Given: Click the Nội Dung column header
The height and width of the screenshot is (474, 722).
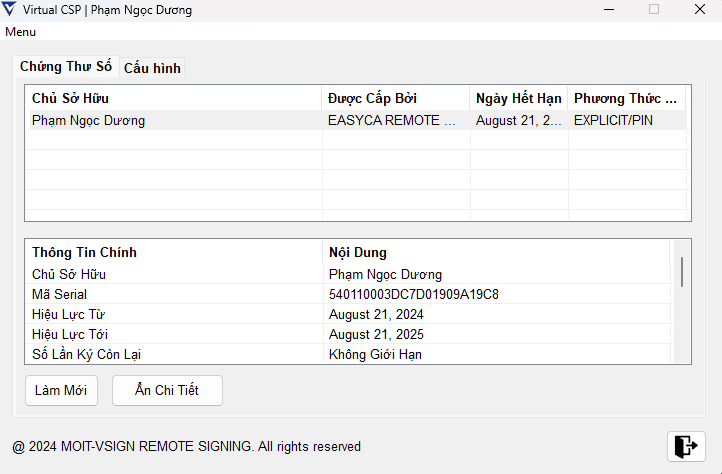Looking at the screenshot, I should point(497,252).
